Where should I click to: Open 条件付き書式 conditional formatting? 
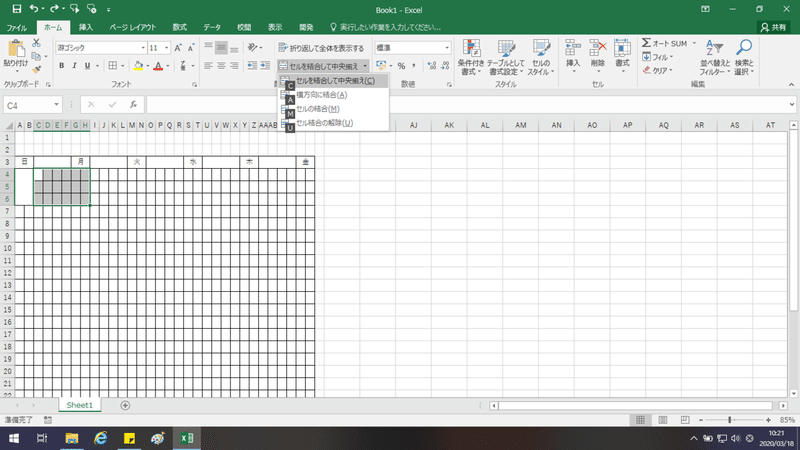coord(470,58)
